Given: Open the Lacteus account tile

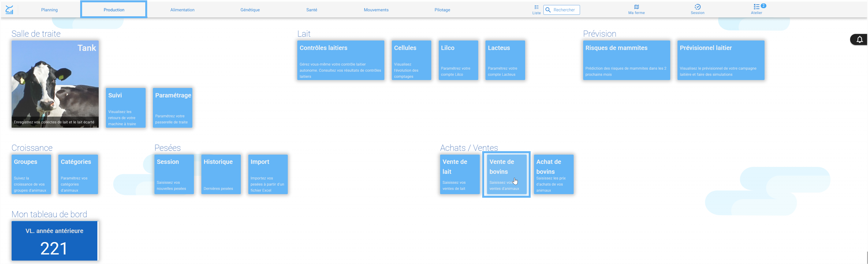Looking at the screenshot, I should (x=505, y=60).
